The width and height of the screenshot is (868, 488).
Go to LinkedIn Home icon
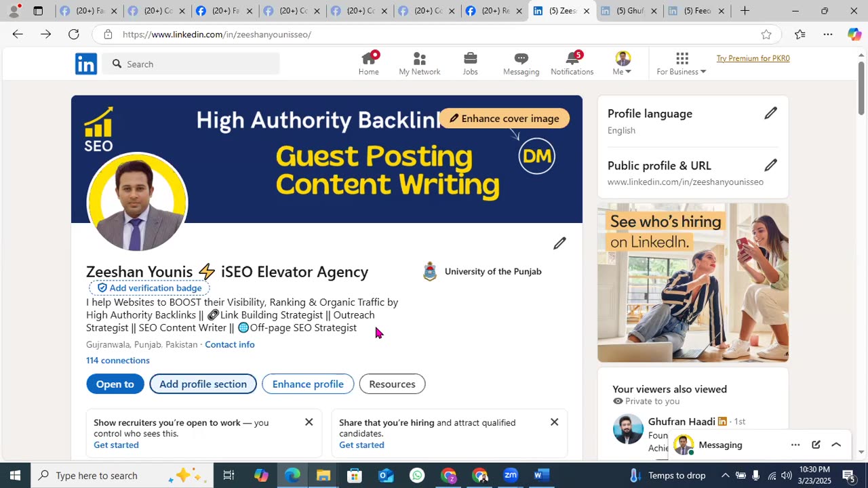click(x=368, y=64)
